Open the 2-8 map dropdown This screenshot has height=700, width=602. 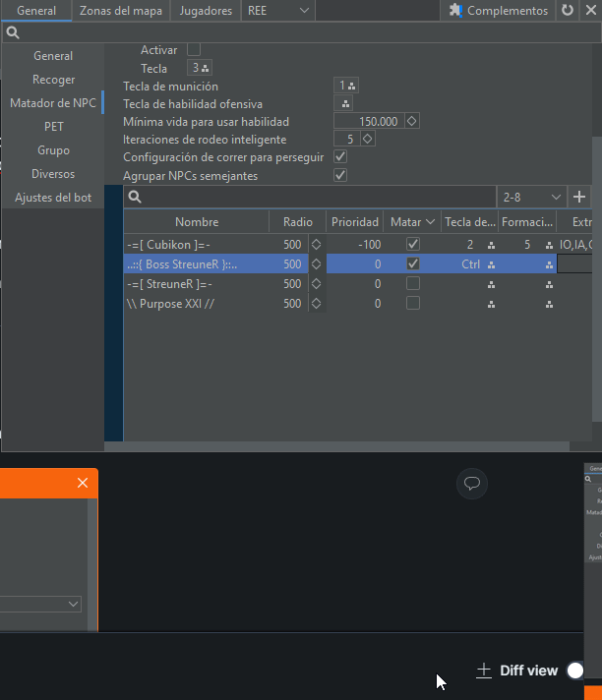tap(532, 197)
